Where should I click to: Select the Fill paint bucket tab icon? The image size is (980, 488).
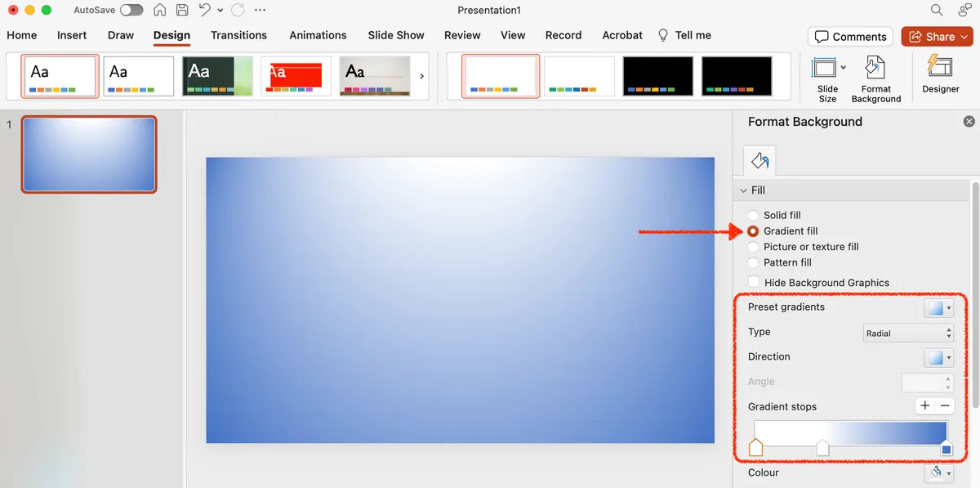pyautogui.click(x=759, y=160)
